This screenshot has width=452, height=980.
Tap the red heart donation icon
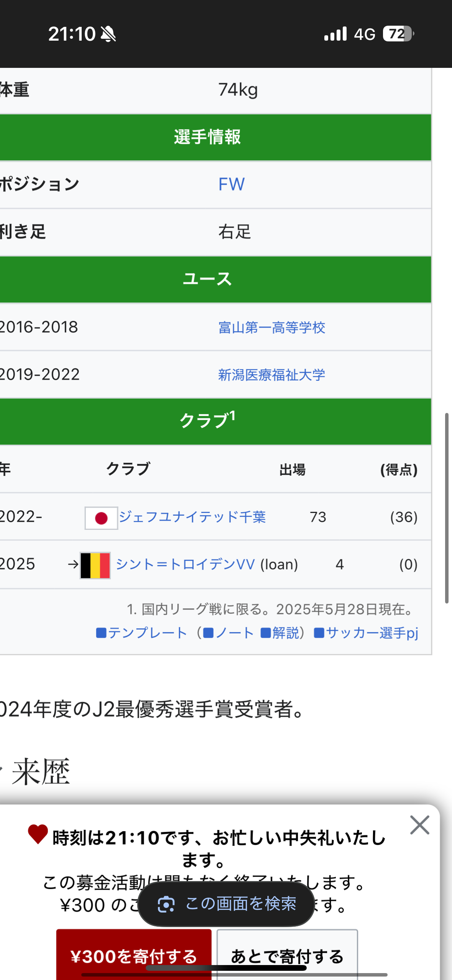click(38, 834)
